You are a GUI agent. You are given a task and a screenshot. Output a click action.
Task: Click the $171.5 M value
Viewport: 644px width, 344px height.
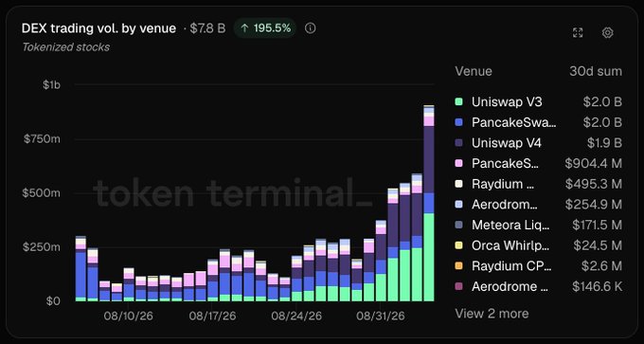pyautogui.click(x=598, y=226)
